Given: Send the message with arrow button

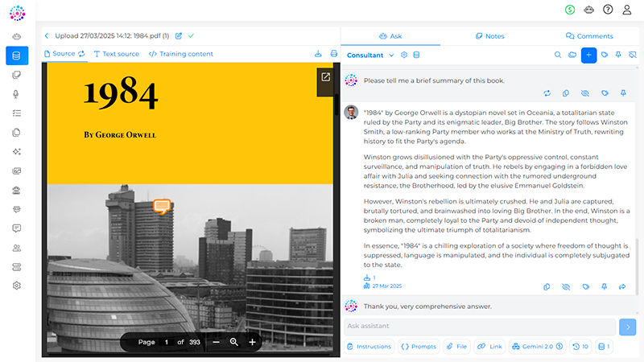Looking at the screenshot, I should pos(628,327).
